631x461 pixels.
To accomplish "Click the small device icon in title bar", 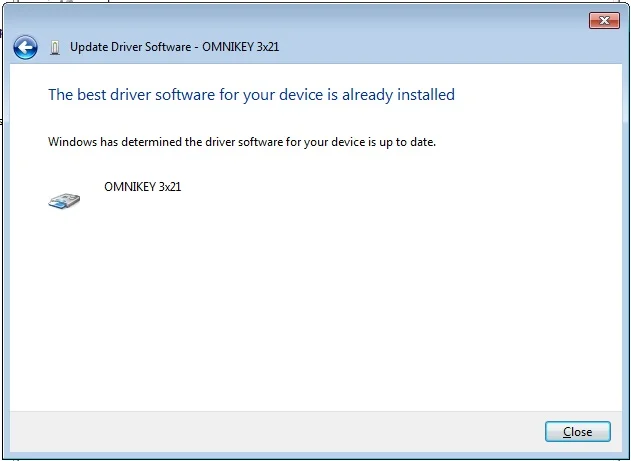I will [55, 48].
